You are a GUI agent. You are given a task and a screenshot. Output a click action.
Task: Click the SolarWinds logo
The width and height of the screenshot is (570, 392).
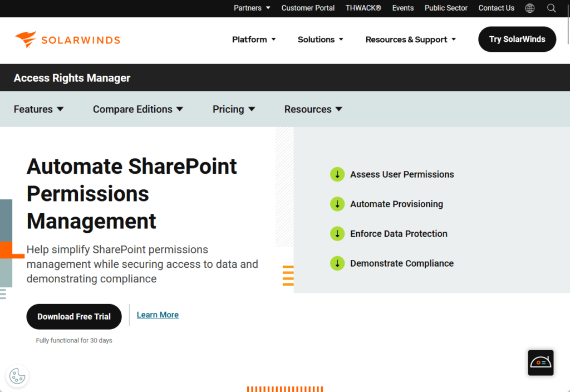[68, 40]
